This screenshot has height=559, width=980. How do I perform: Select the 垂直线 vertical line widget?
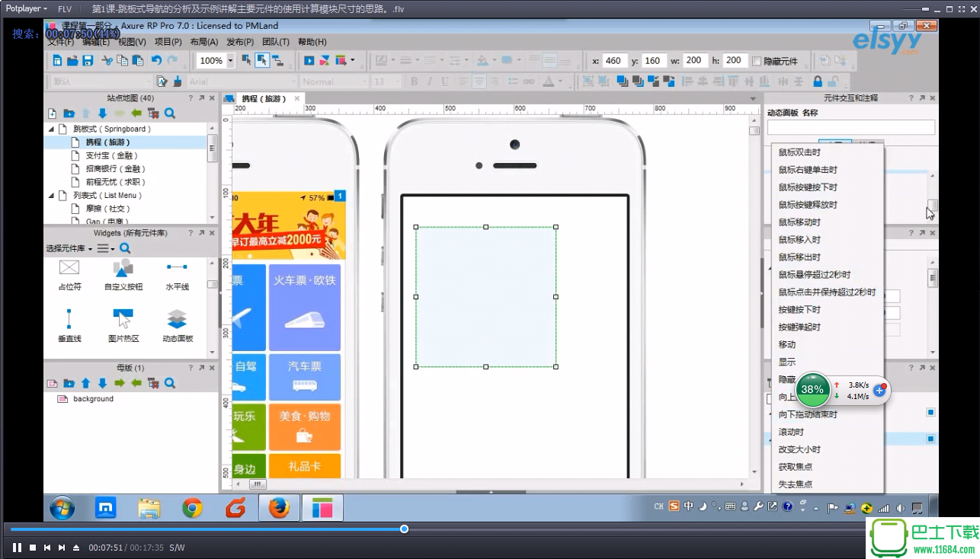pos(69,325)
